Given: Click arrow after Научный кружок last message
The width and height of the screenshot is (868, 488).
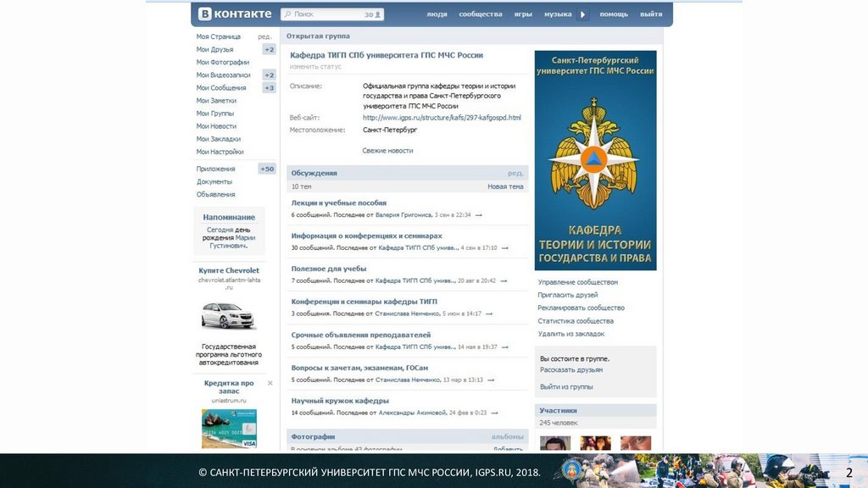Looking at the screenshot, I should 494,413.
